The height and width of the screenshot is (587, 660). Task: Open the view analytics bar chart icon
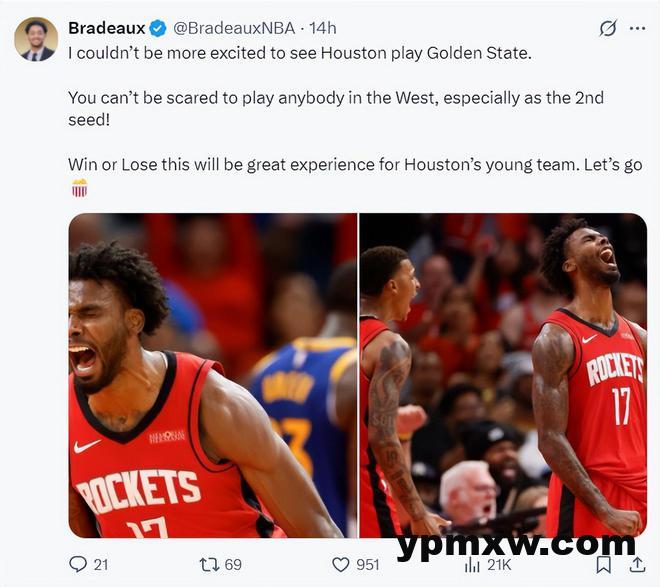472,564
